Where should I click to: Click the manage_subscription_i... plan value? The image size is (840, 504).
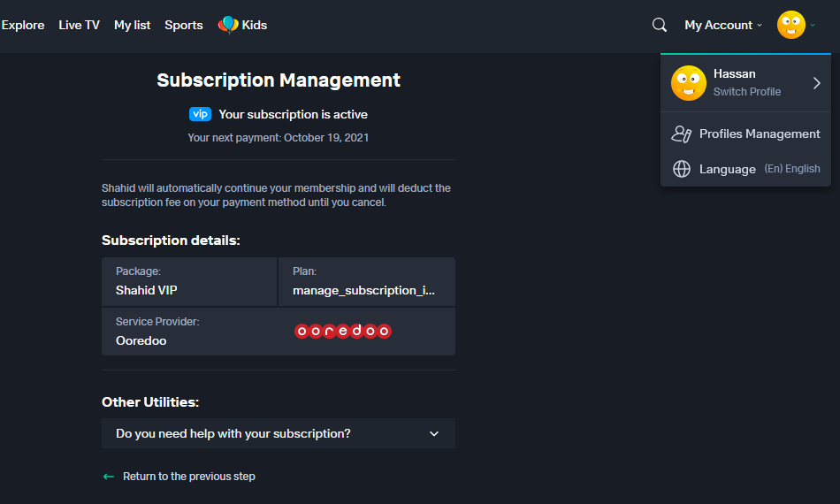(363, 290)
